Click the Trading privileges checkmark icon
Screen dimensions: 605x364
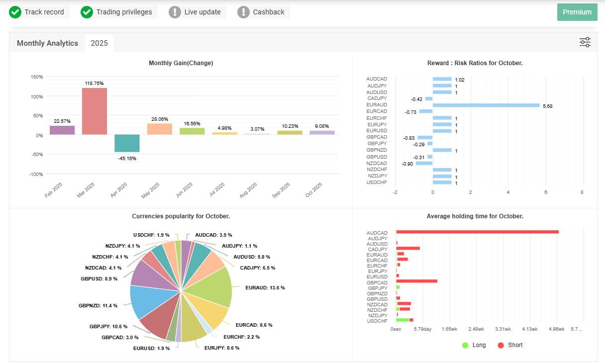pyautogui.click(x=87, y=12)
